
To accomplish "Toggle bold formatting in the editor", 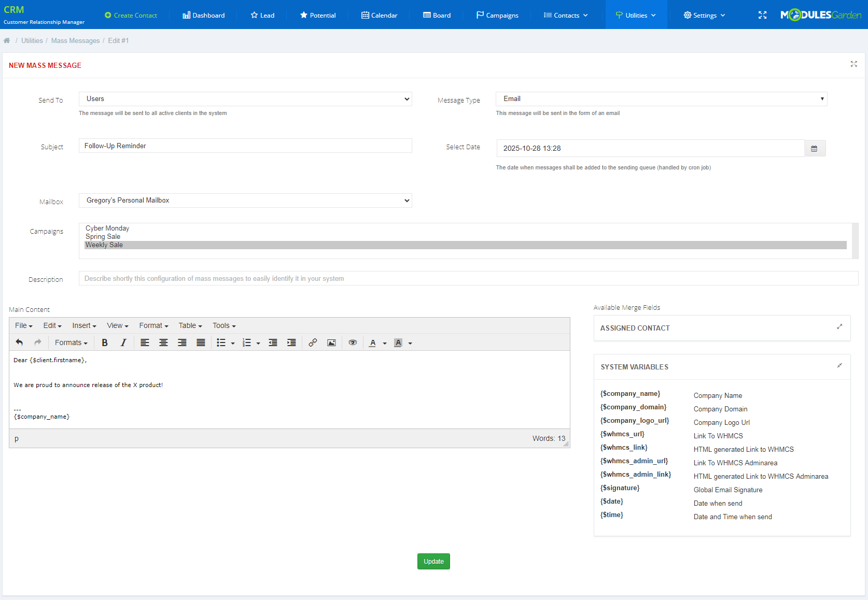I will (x=105, y=342).
